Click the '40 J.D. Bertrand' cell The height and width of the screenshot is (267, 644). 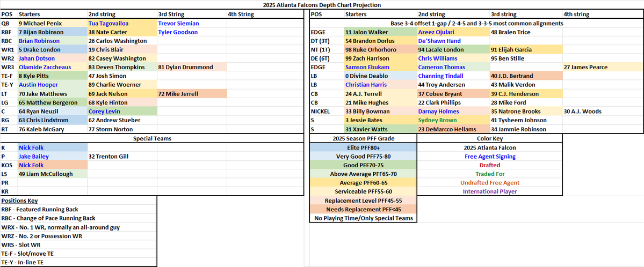tap(526, 76)
